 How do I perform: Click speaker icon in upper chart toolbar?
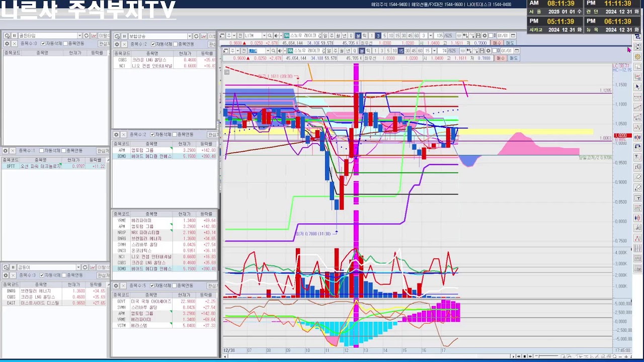click(x=276, y=36)
